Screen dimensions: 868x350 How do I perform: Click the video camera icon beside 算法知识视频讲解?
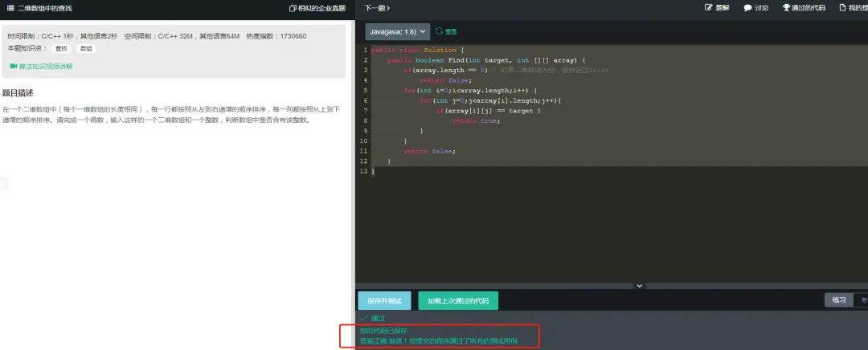[14, 67]
